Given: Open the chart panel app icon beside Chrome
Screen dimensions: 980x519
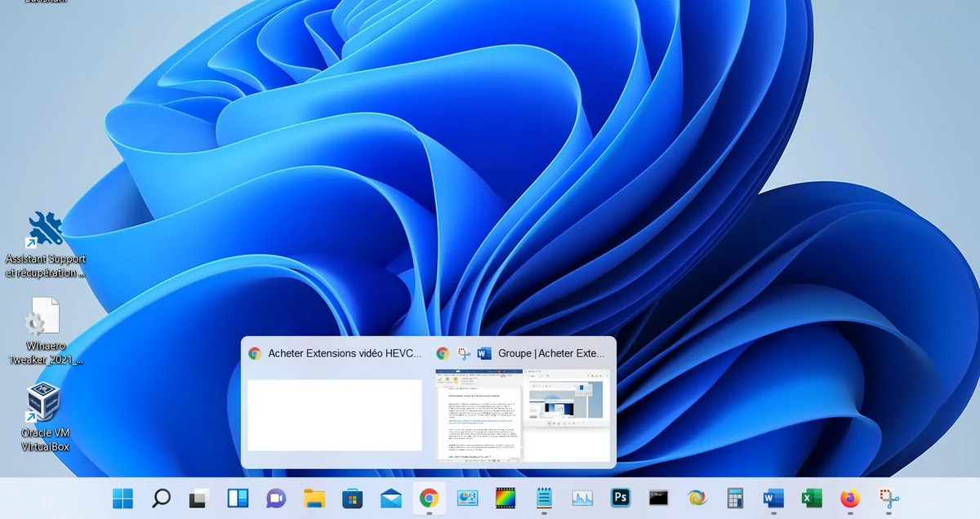Looking at the screenshot, I should [467, 498].
